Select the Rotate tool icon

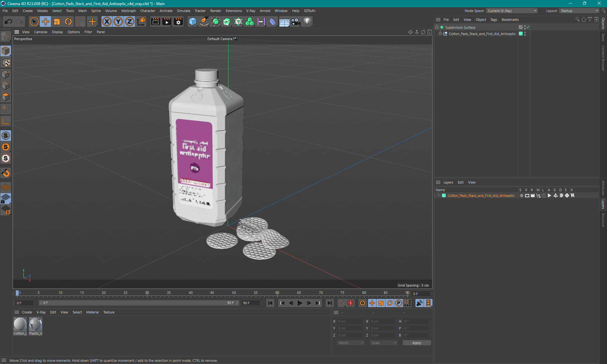pos(68,21)
